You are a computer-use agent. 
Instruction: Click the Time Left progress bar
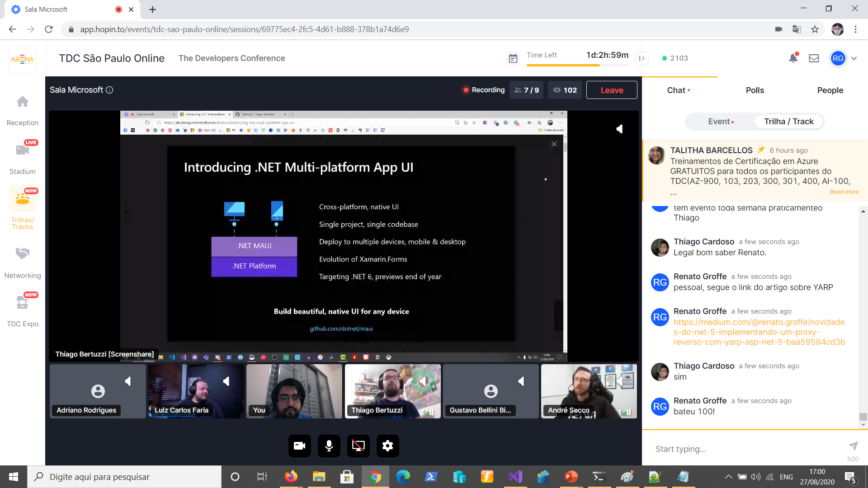click(577, 65)
